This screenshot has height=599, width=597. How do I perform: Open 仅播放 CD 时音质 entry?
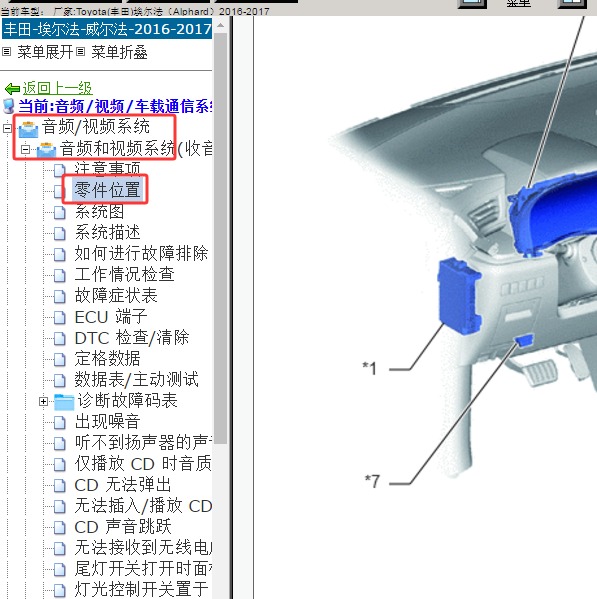coord(143,464)
